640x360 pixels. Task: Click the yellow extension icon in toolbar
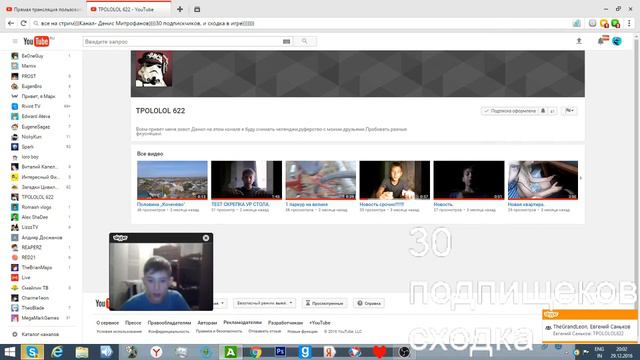[604, 23]
